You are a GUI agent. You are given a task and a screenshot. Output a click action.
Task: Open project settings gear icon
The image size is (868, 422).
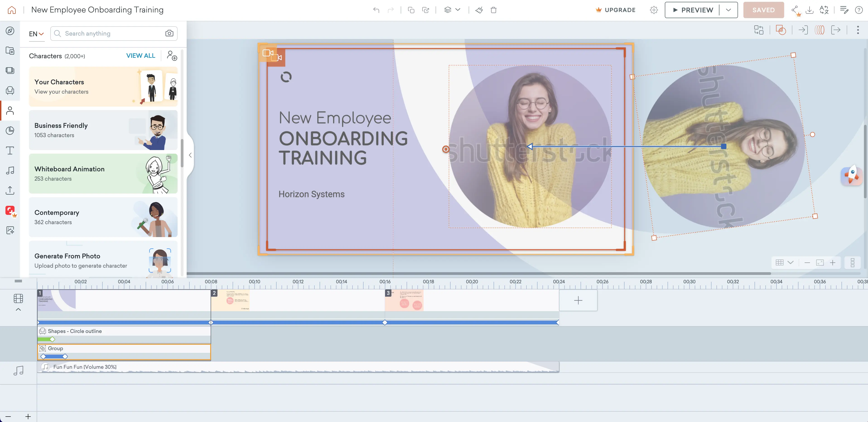tap(654, 10)
